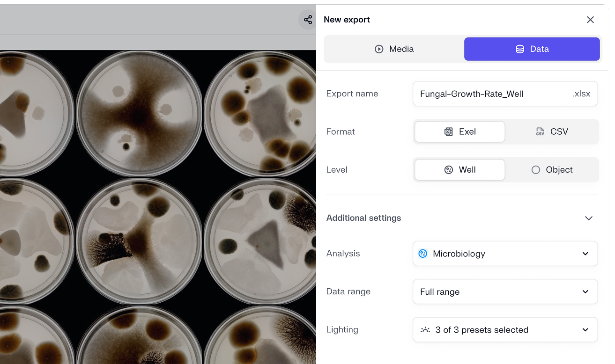Click the share icon above the image
The width and height of the screenshot is (615, 364).
click(308, 20)
